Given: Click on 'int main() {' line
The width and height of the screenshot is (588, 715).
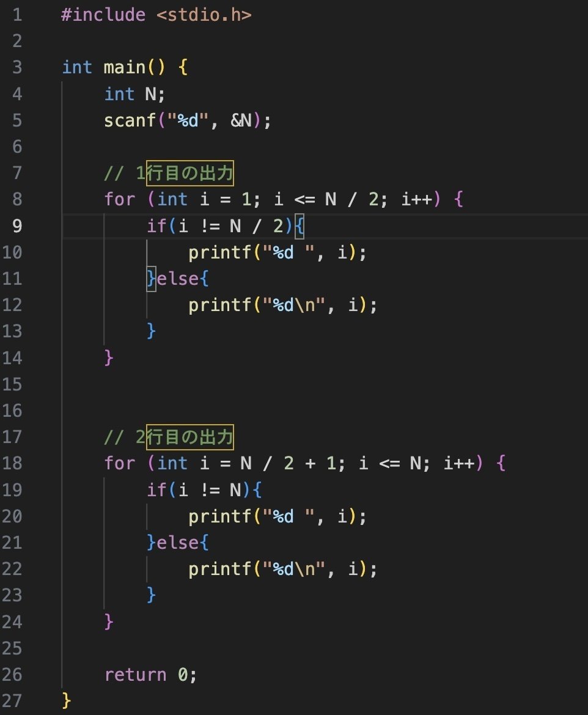Looking at the screenshot, I should click(x=125, y=67).
